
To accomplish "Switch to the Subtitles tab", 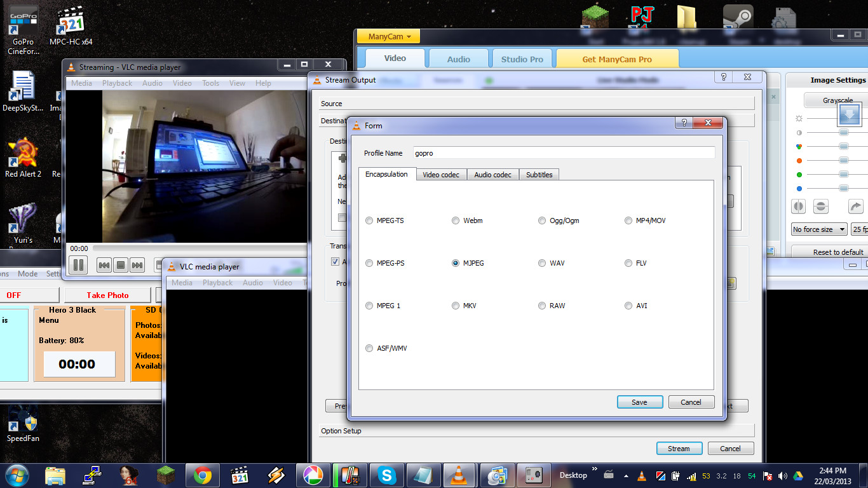I will click(x=539, y=175).
